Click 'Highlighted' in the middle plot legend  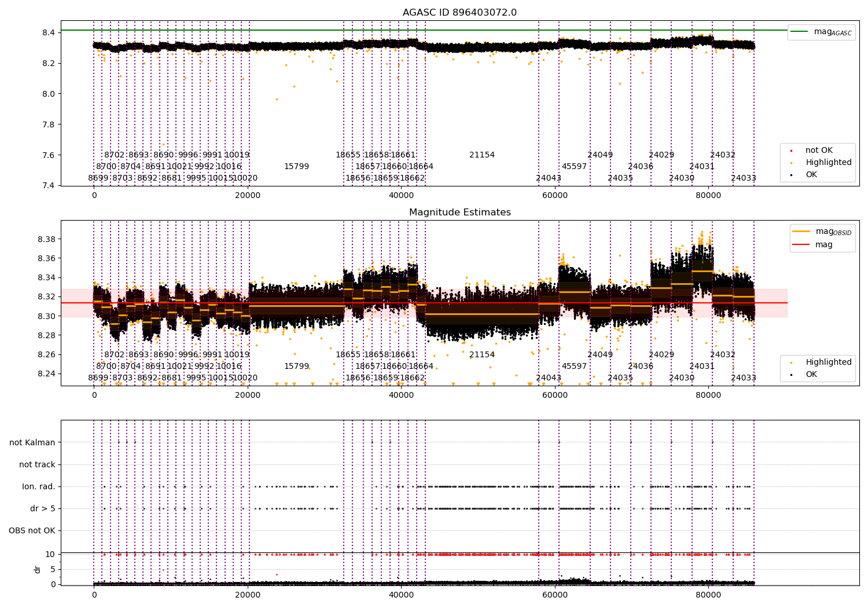829,362
